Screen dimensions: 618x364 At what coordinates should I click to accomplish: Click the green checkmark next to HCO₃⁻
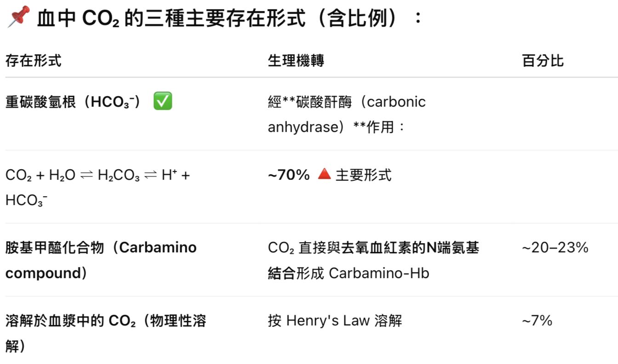162,102
